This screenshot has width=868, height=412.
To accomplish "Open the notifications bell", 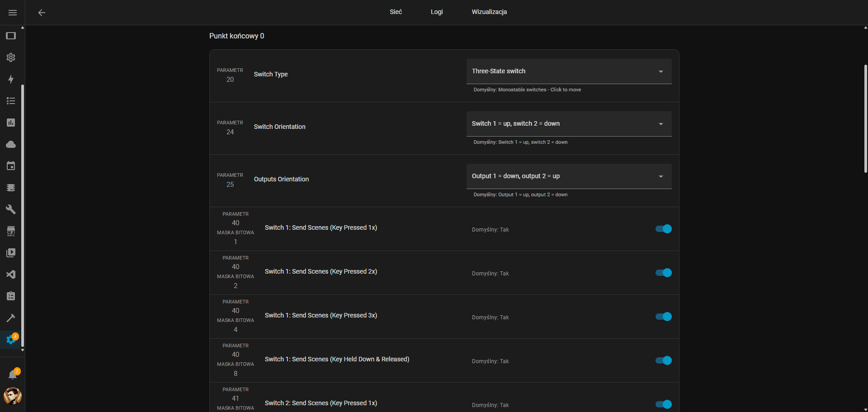I will click(13, 374).
